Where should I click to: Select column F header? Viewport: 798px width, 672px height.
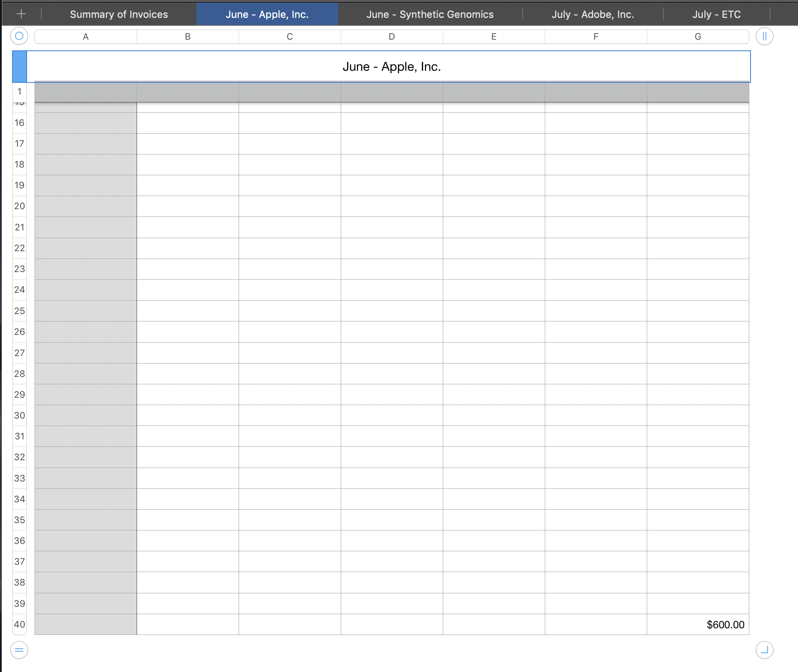pos(596,37)
